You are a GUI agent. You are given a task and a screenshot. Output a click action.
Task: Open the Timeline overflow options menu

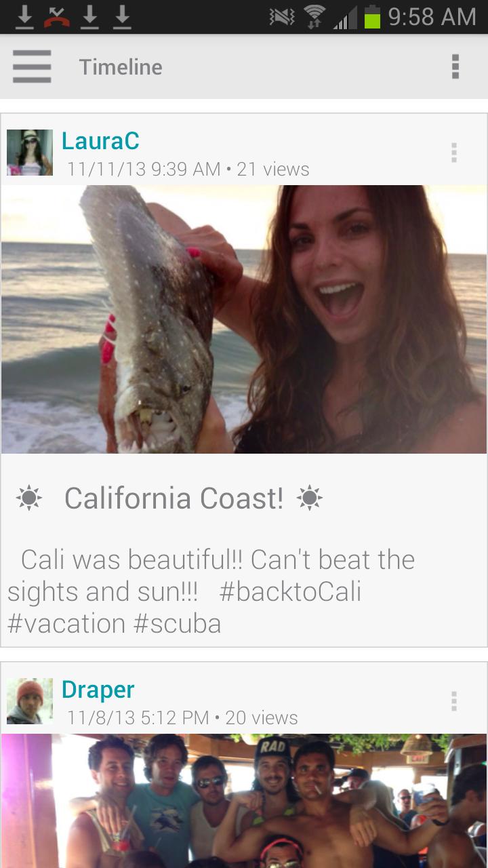(455, 66)
